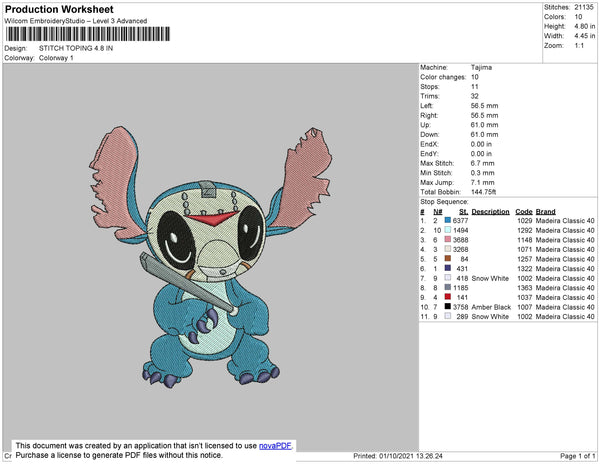Click the Total Bobbin value '144.75ft'
Image resolution: width=600 pixels, height=464 pixels.
pyautogui.click(x=483, y=192)
